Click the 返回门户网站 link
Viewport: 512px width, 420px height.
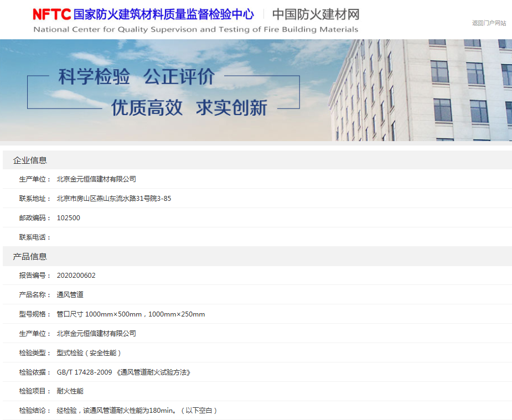[489, 23]
